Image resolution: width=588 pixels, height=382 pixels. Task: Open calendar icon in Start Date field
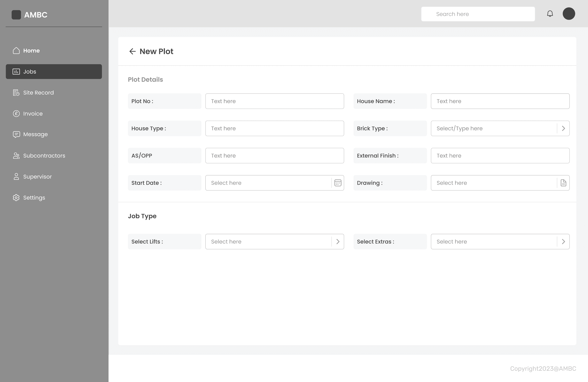pos(338,183)
